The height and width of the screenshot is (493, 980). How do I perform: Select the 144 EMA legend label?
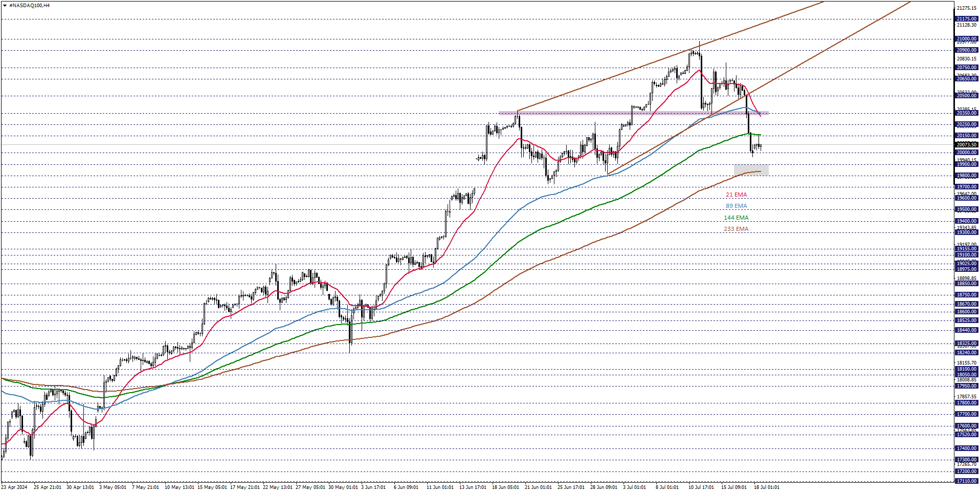pyautogui.click(x=736, y=218)
